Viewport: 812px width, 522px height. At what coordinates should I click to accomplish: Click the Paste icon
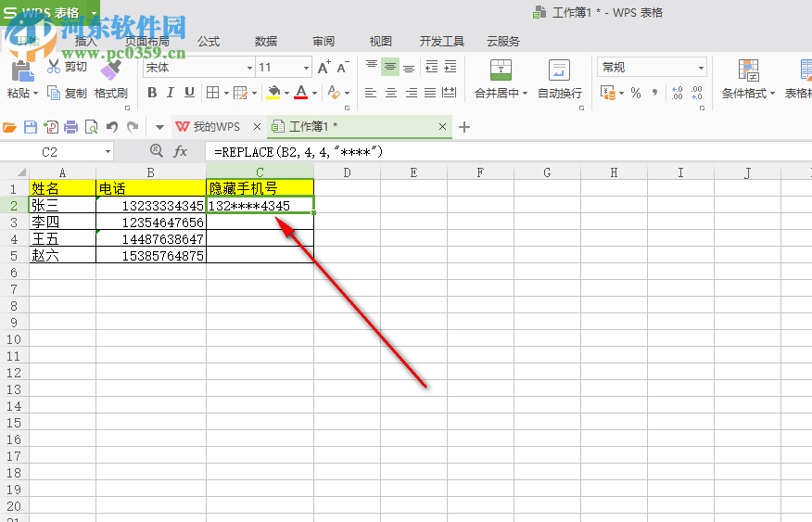[x=21, y=71]
